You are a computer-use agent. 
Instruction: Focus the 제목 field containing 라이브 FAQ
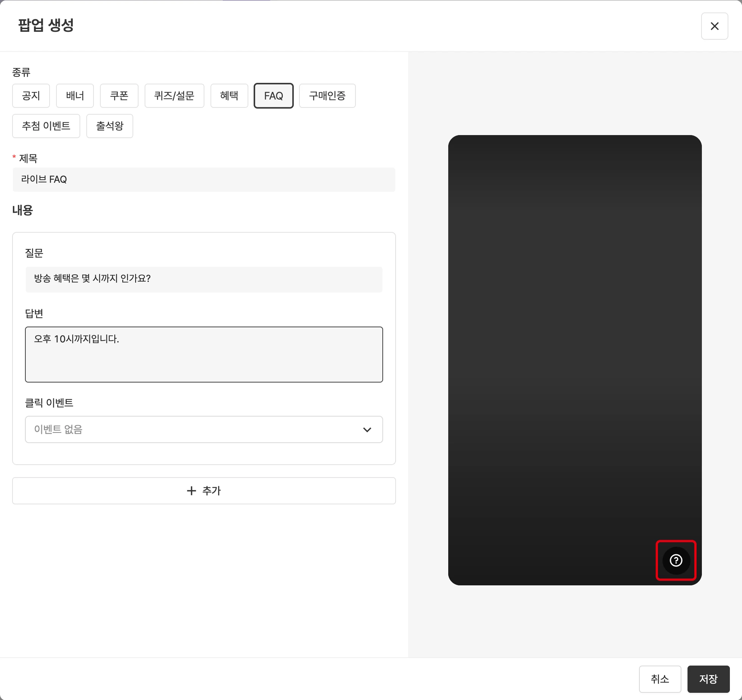click(204, 180)
